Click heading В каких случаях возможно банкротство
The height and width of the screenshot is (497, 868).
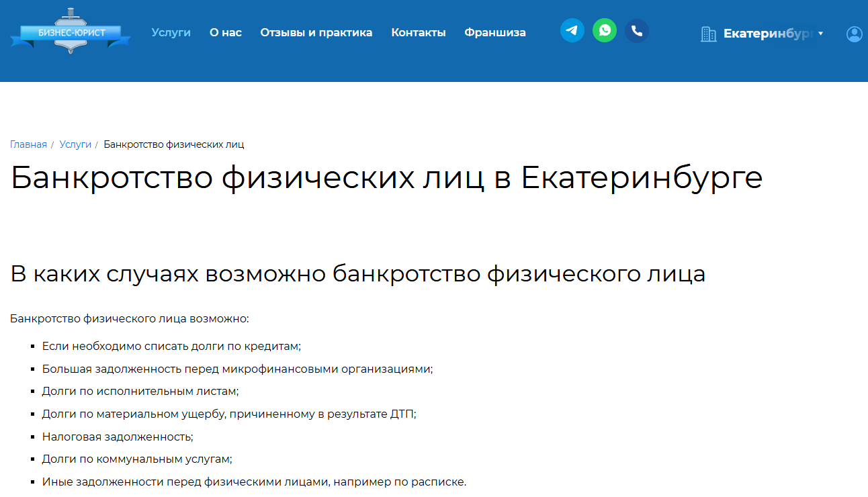click(x=358, y=273)
